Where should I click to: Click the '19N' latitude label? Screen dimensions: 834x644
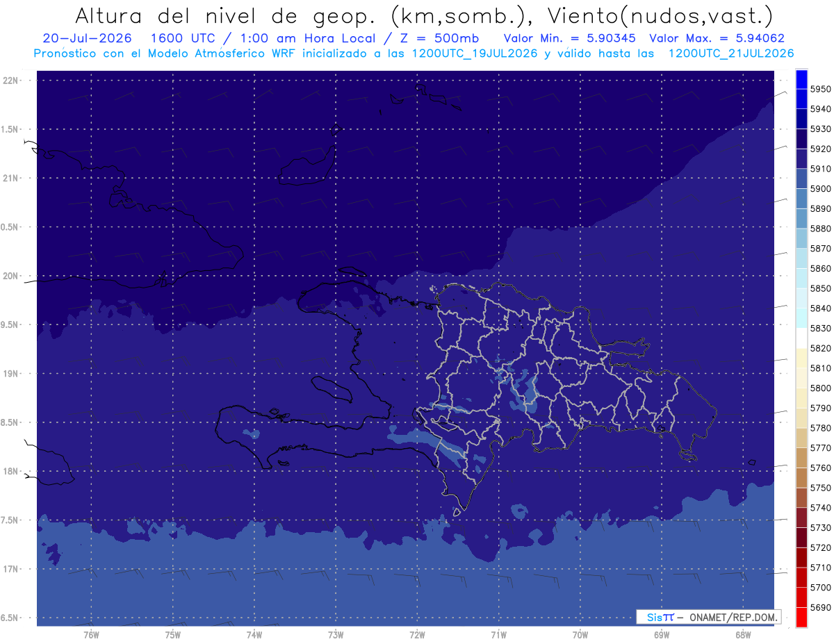pos(11,374)
